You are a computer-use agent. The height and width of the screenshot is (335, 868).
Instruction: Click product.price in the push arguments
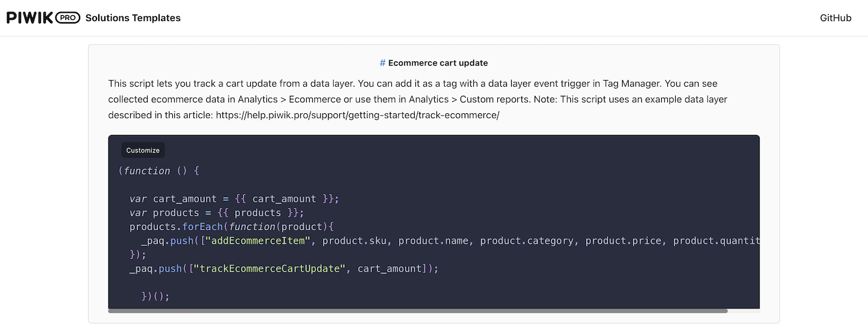pyautogui.click(x=623, y=241)
